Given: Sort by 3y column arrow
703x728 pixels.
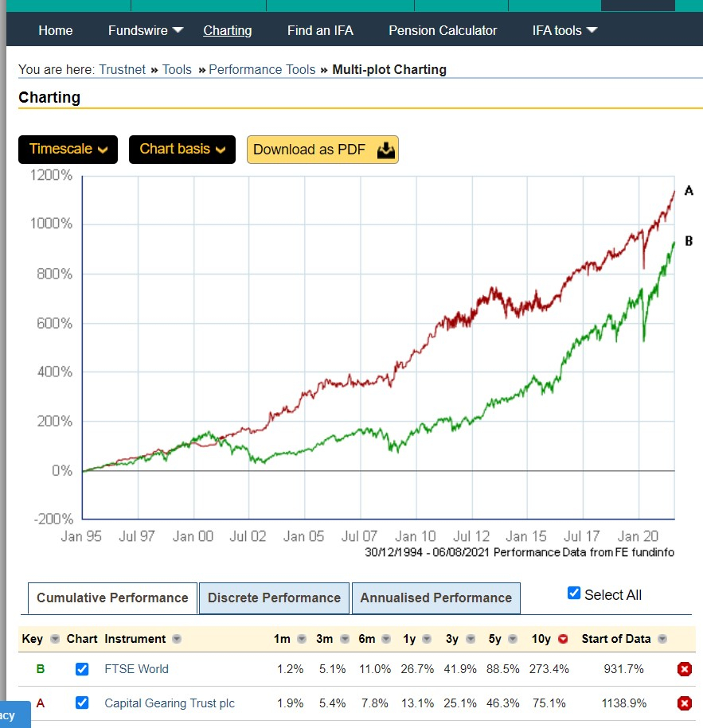Looking at the screenshot, I should point(471,639).
